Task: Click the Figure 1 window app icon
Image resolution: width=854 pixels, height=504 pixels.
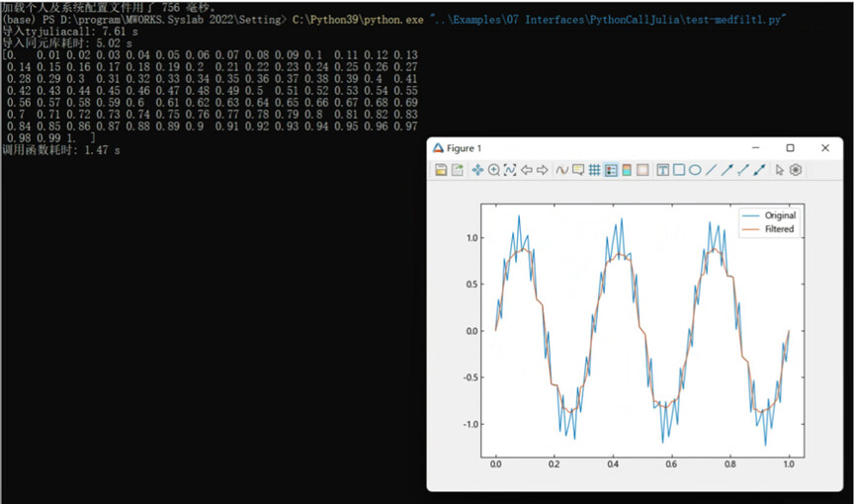Action: click(x=439, y=148)
